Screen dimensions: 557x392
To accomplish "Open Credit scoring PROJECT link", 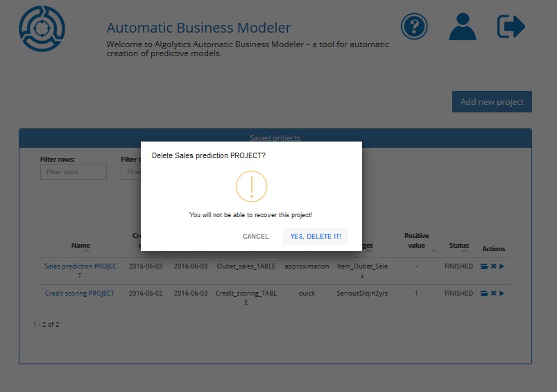I will click(80, 293).
